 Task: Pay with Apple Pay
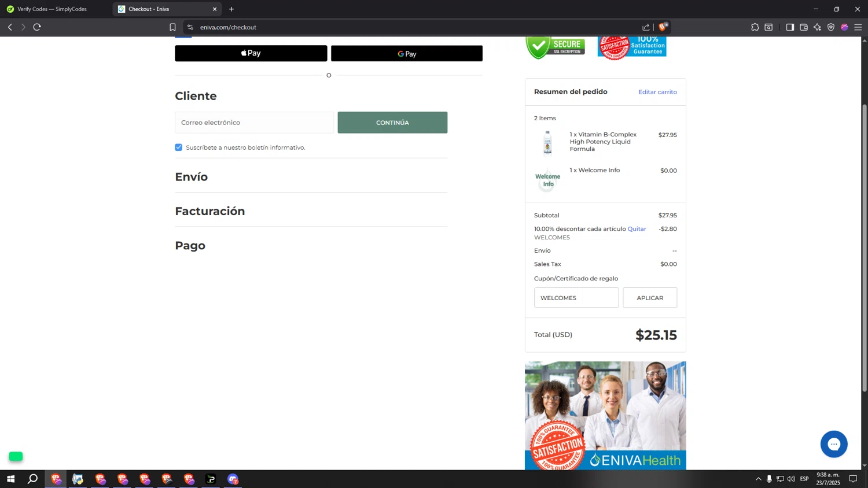click(251, 53)
